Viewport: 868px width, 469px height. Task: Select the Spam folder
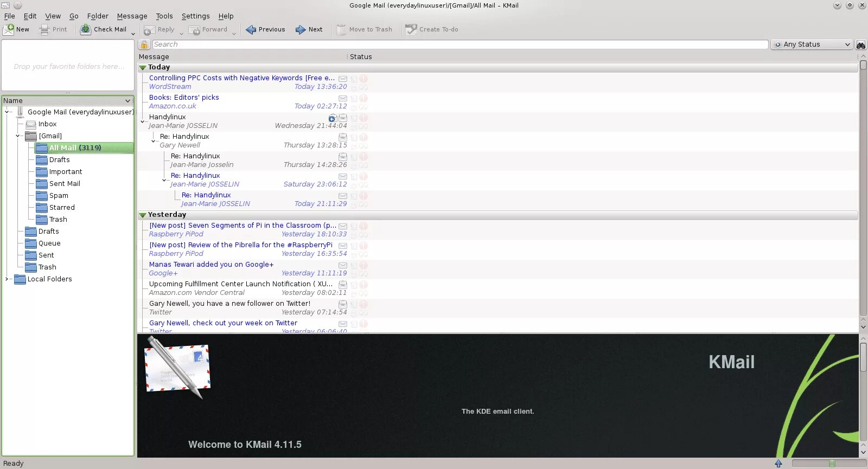coord(59,196)
